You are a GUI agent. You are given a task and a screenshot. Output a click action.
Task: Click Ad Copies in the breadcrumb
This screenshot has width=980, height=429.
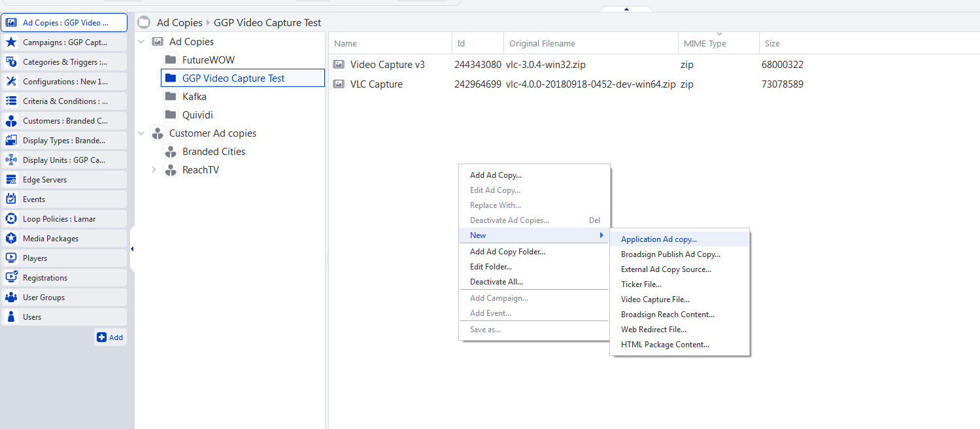tap(179, 23)
